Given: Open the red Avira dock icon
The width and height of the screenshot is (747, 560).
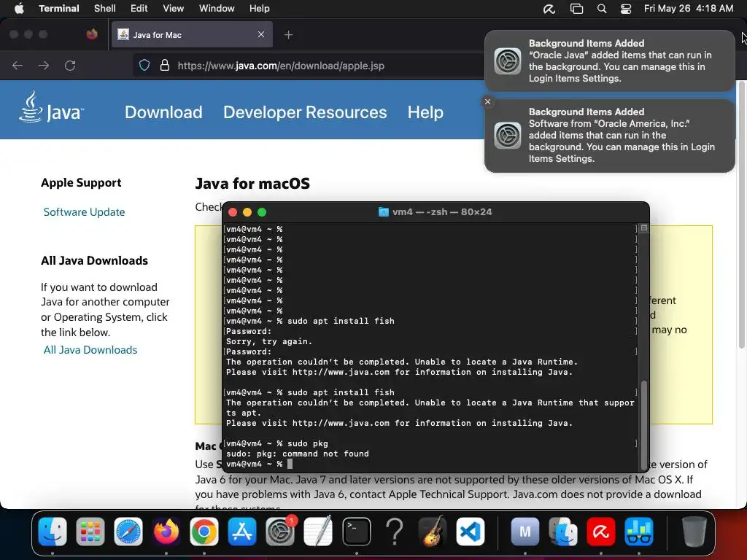Looking at the screenshot, I should [601, 532].
